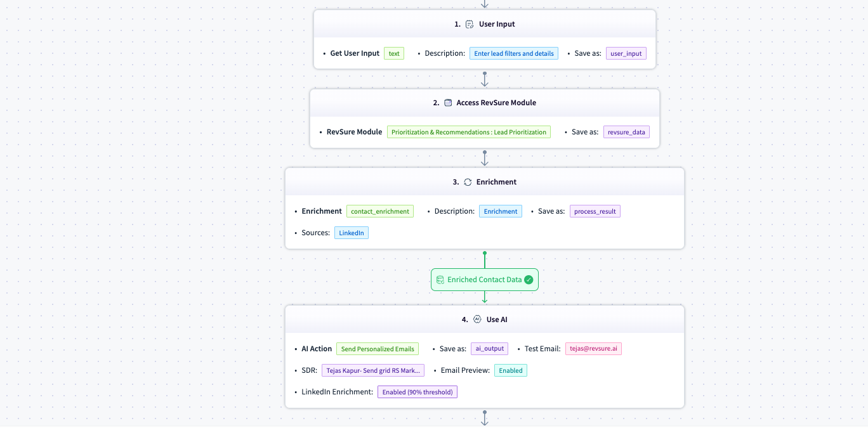Click the Access RevSure Module database icon
Viewport: 868px width, 428px height.
pos(448,103)
